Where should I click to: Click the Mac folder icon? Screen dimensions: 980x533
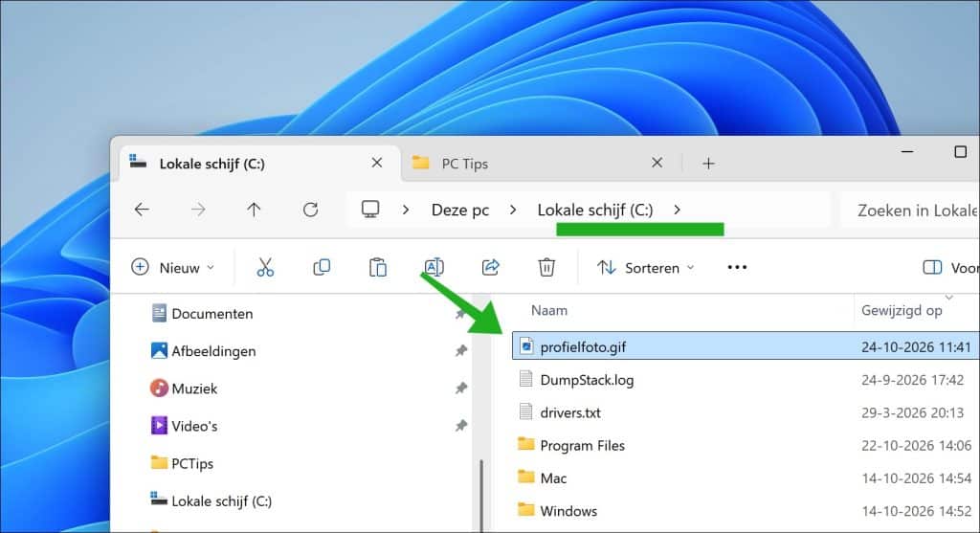tap(526, 477)
